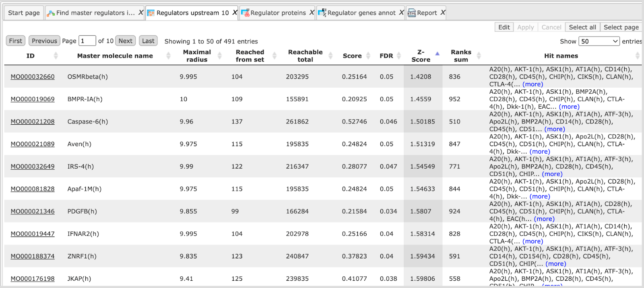Screen dimensions: 644x288
Task: Sort by Maximal radius arrows
Action: tap(219, 56)
